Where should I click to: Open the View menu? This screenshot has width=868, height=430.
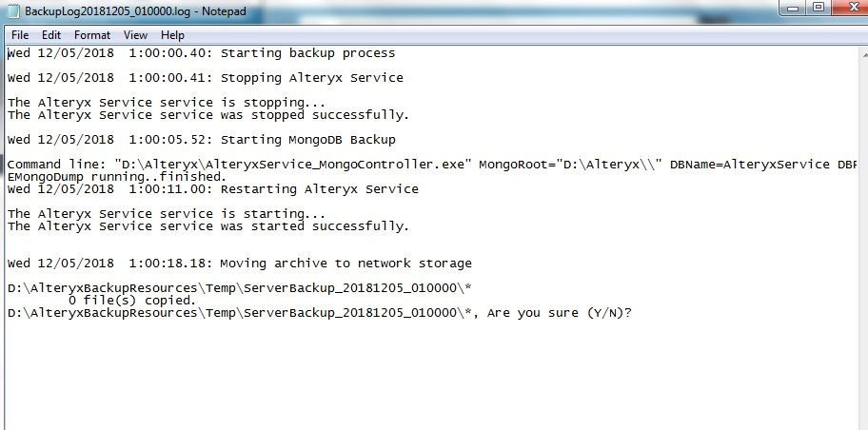pos(135,35)
